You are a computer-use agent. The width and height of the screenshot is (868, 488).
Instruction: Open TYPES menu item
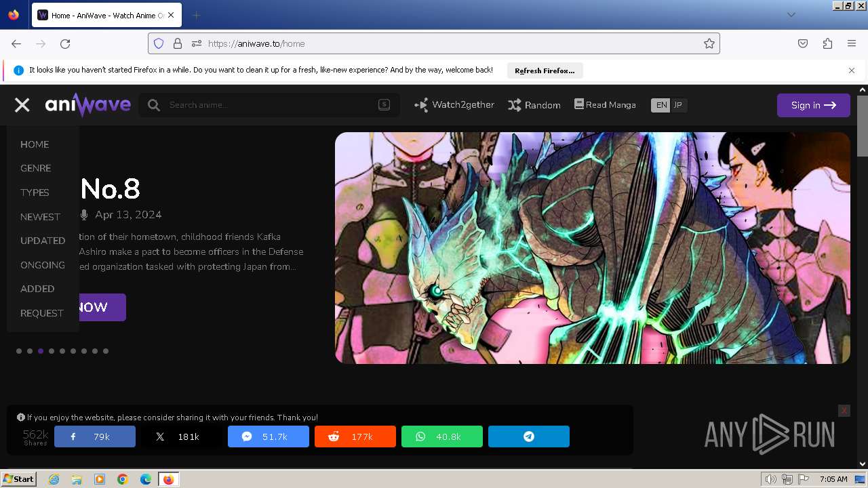(x=35, y=192)
